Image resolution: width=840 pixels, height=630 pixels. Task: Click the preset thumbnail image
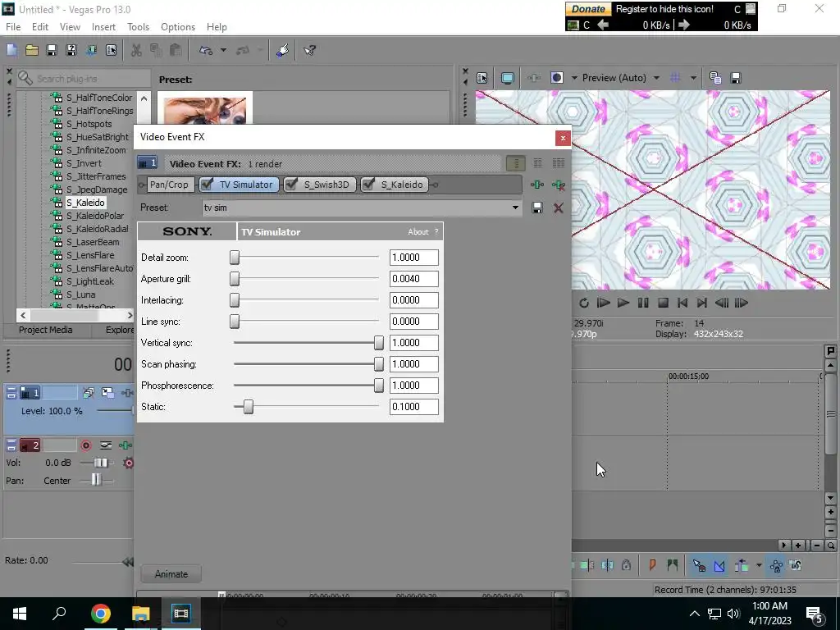pyautogui.click(x=204, y=110)
